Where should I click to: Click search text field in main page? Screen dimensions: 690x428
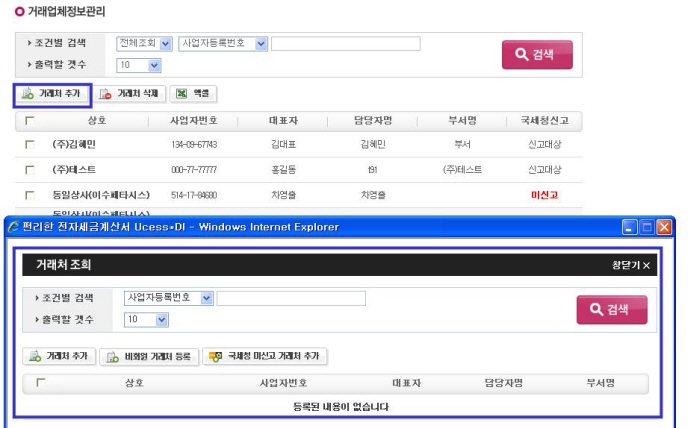click(x=345, y=44)
